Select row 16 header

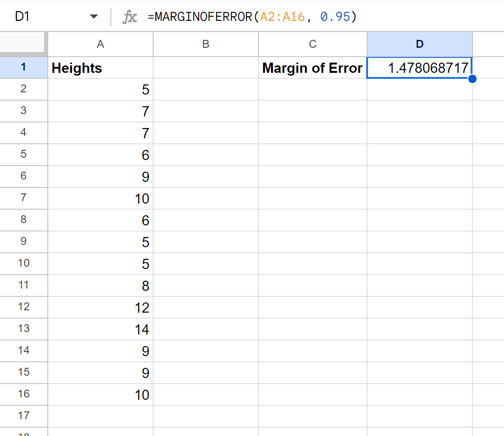click(x=24, y=394)
